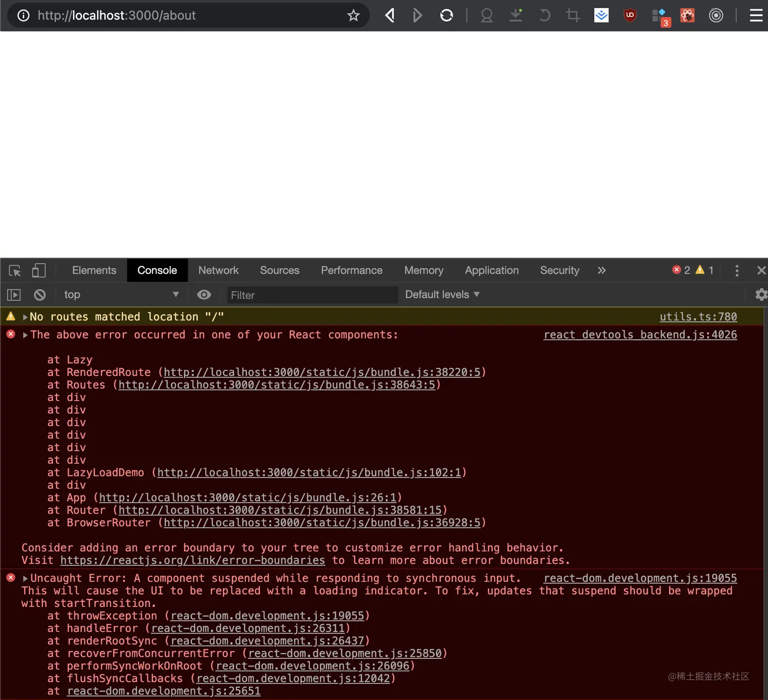Image resolution: width=768 pixels, height=700 pixels.
Task: Open the Router bundle.js:38581:15 link
Action: pos(280,511)
